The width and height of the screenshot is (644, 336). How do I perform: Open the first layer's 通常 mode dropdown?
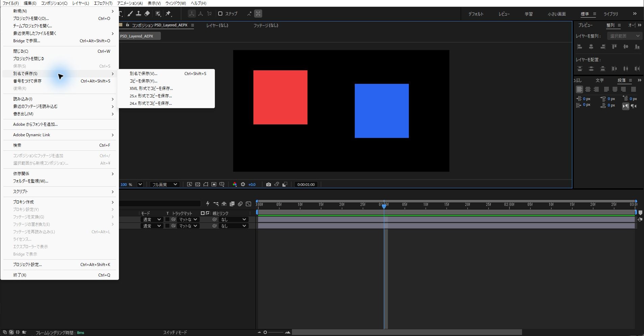click(x=152, y=219)
